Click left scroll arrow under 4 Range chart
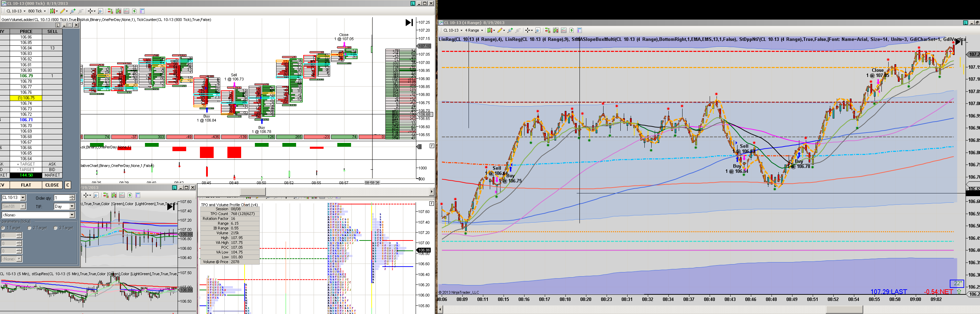Image resolution: width=980 pixels, height=314 pixels. coord(441,310)
